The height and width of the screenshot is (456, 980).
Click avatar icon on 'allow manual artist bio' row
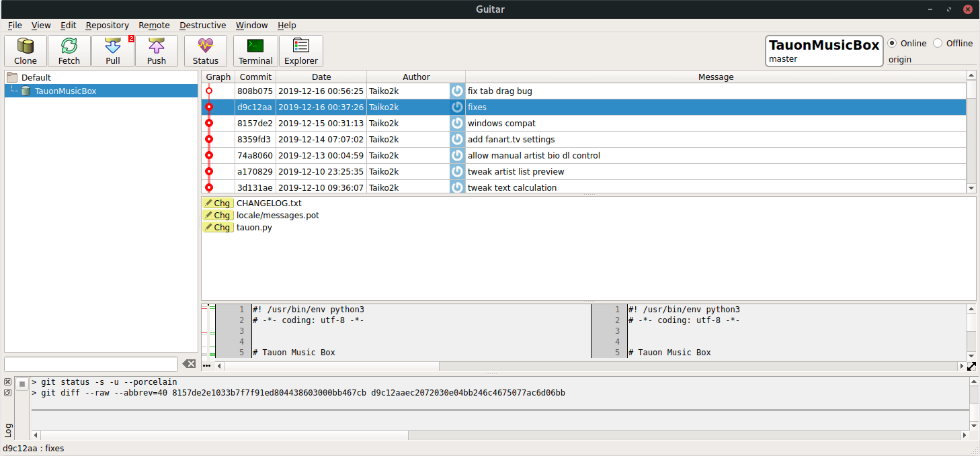pos(457,155)
